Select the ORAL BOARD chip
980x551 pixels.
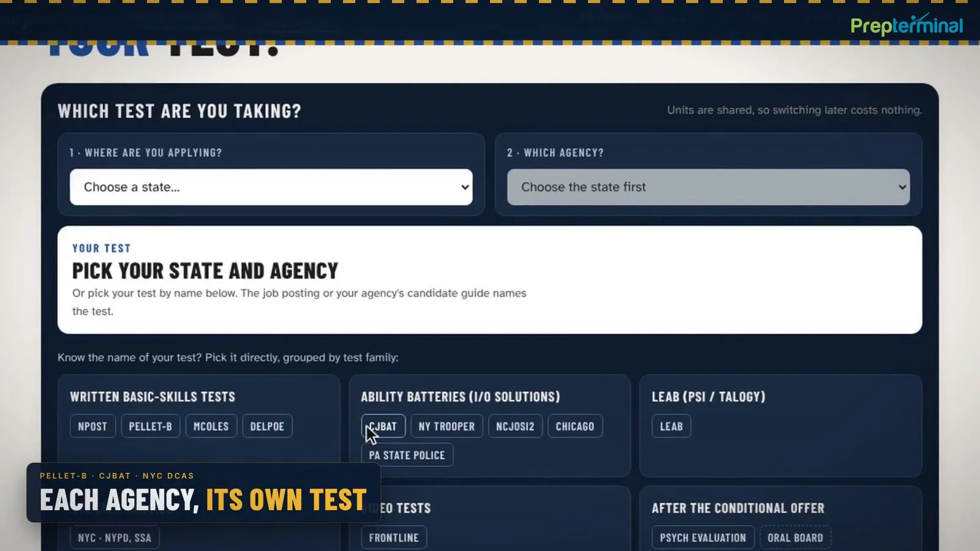pos(796,538)
